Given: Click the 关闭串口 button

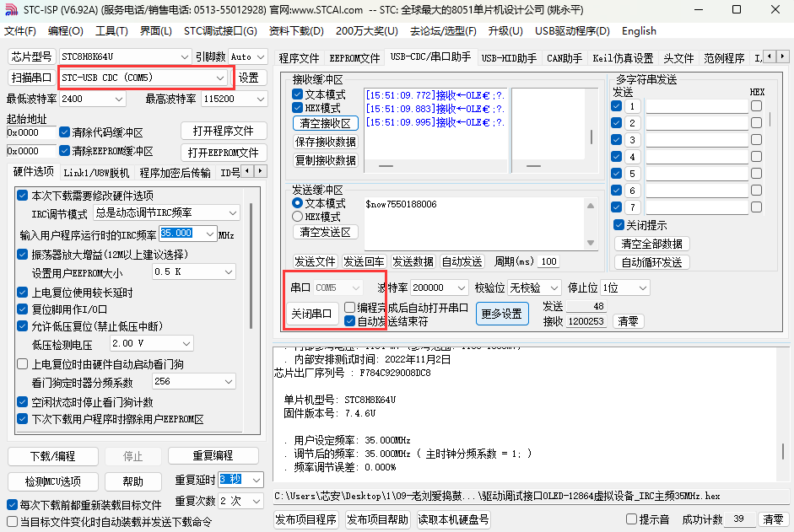Looking at the screenshot, I should click(311, 314).
